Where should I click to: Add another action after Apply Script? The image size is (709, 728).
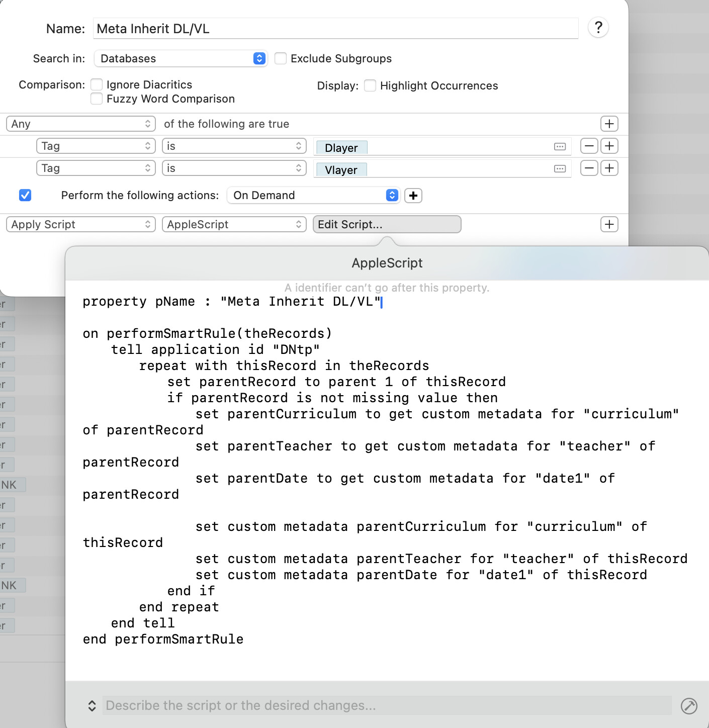point(609,224)
